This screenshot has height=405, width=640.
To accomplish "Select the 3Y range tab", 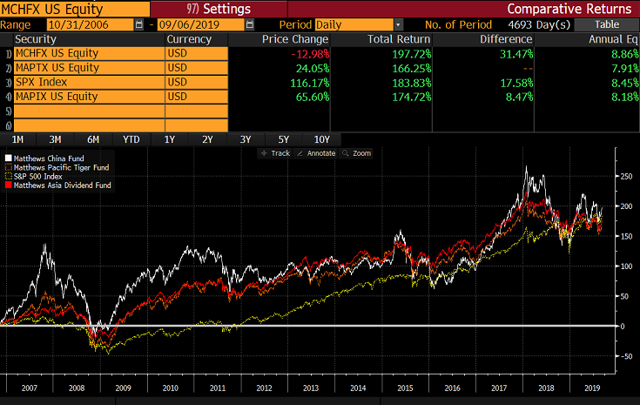I will click(245, 140).
